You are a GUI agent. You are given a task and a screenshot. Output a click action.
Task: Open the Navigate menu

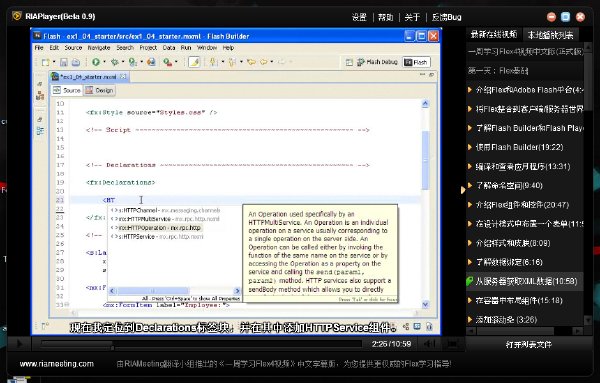click(x=99, y=48)
